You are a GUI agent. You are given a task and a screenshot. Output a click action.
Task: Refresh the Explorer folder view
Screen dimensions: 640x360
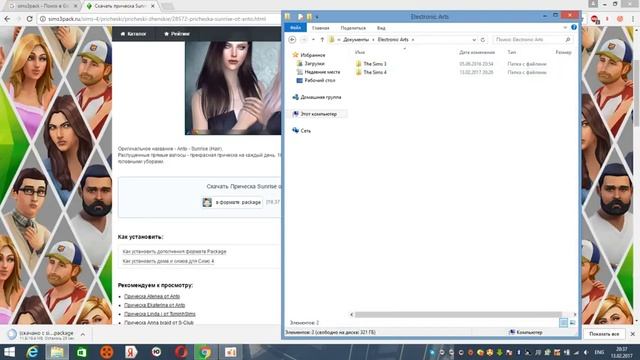coord(483,40)
